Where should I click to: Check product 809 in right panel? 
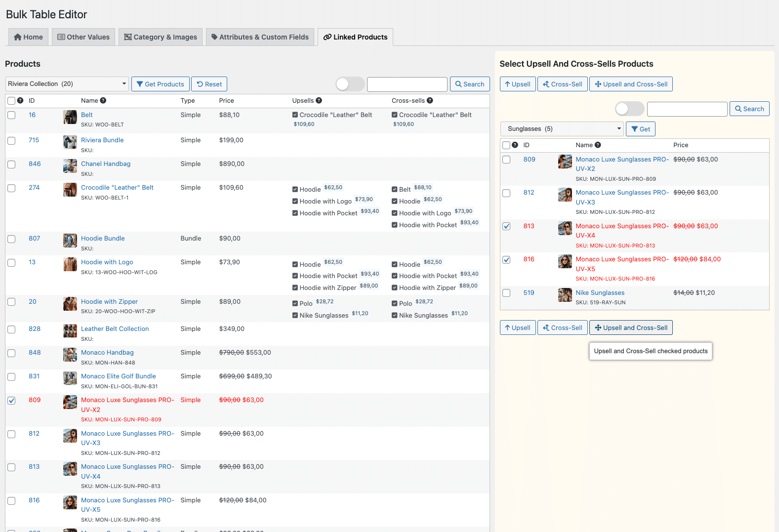point(506,160)
